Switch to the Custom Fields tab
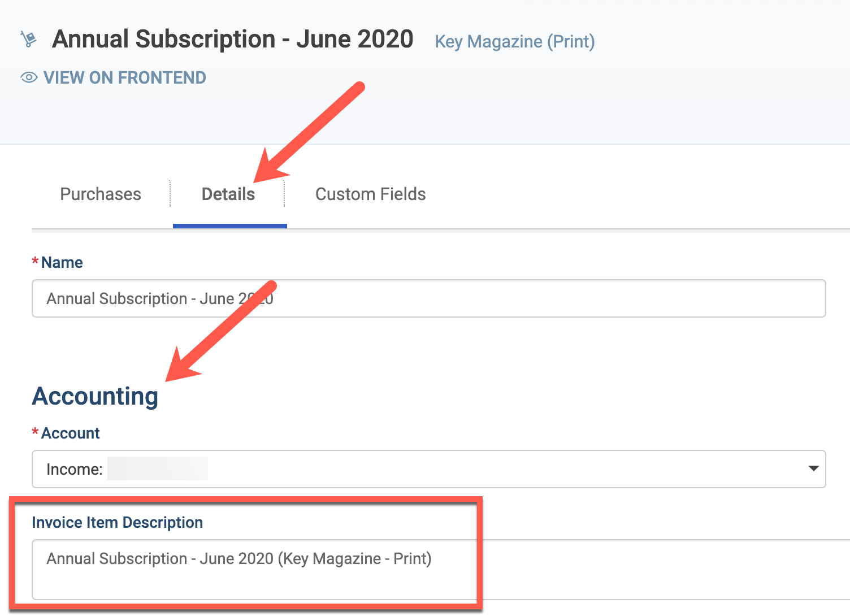This screenshot has width=850, height=616. point(370,194)
